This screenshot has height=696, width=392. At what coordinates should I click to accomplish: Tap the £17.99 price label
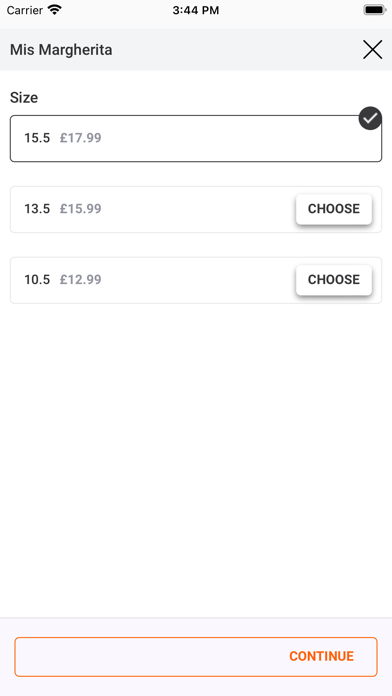tap(81, 138)
